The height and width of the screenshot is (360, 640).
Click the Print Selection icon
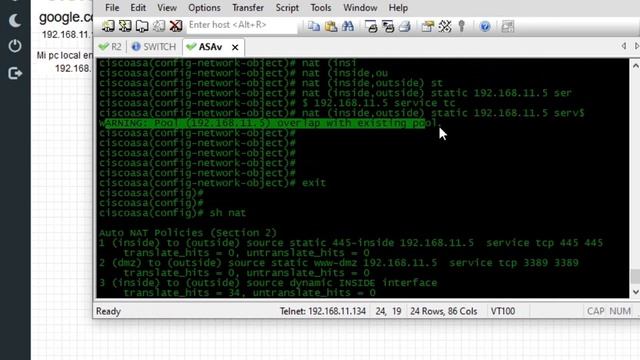[388, 26]
